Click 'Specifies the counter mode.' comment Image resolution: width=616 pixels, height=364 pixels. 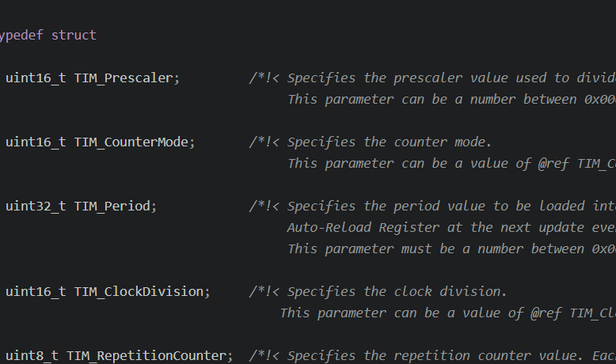click(390, 142)
